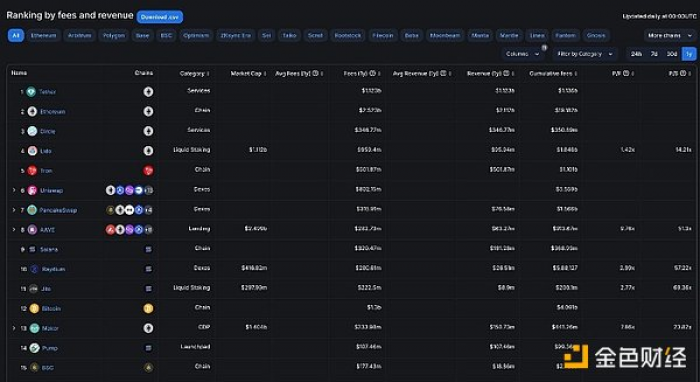Click the Uniswap logo icon
700x382 pixels.
(32, 191)
